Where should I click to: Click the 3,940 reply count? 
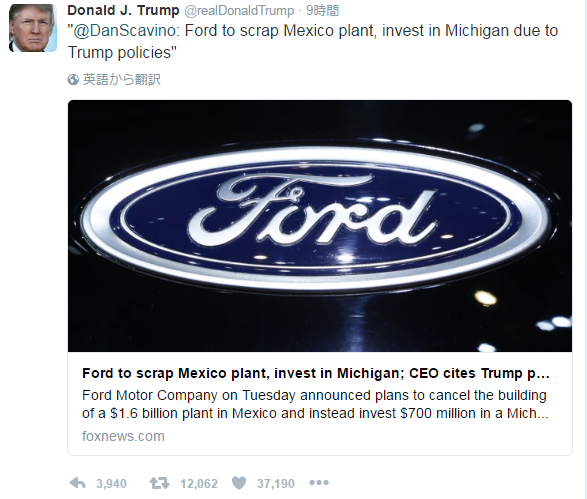(111, 484)
